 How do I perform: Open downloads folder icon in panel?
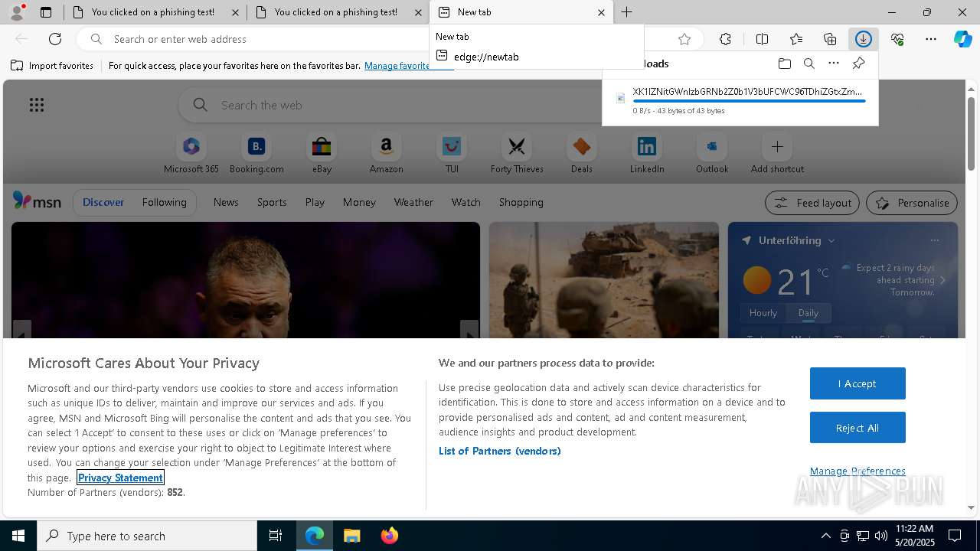[x=784, y=64]
